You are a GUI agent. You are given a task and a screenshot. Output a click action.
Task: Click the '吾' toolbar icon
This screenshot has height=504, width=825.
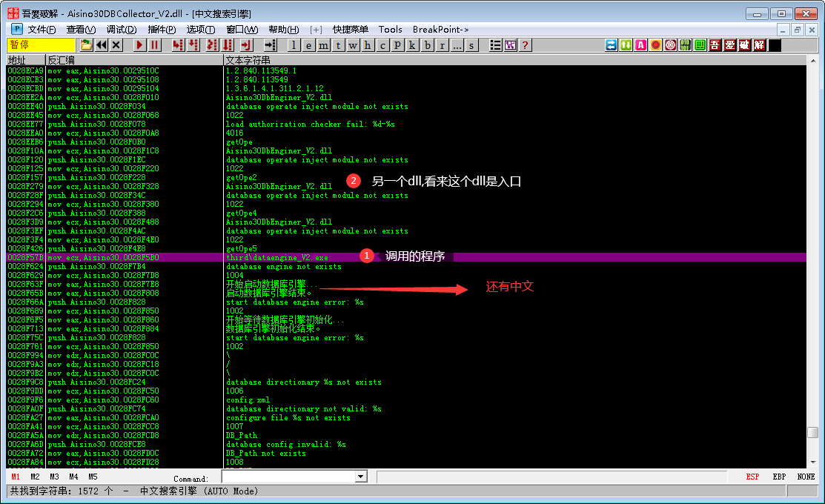click(714, 44)
